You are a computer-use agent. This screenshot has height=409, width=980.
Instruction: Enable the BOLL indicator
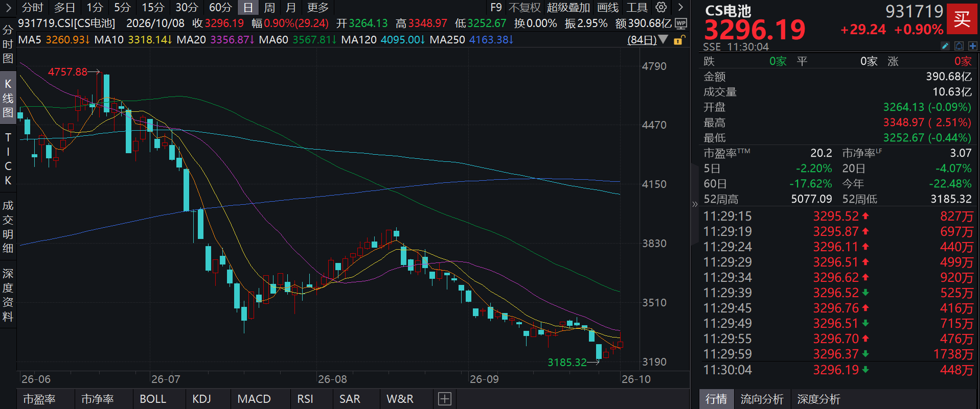tap(153, 399)
